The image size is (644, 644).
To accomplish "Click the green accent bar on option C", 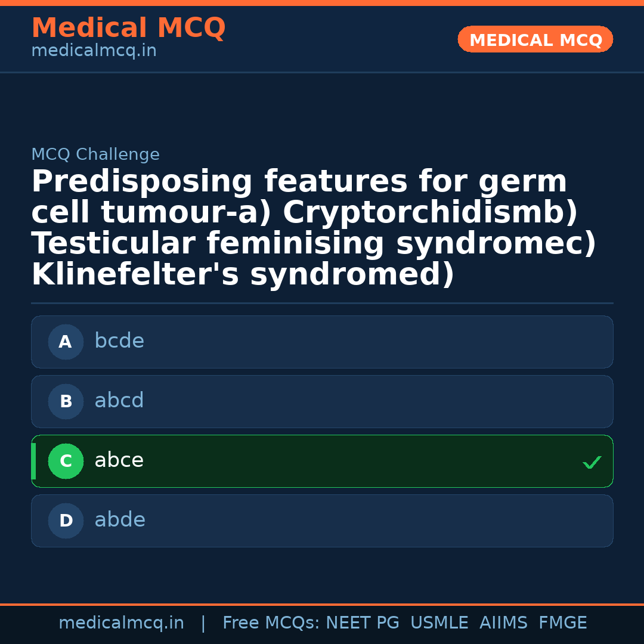I will (33, 461).
